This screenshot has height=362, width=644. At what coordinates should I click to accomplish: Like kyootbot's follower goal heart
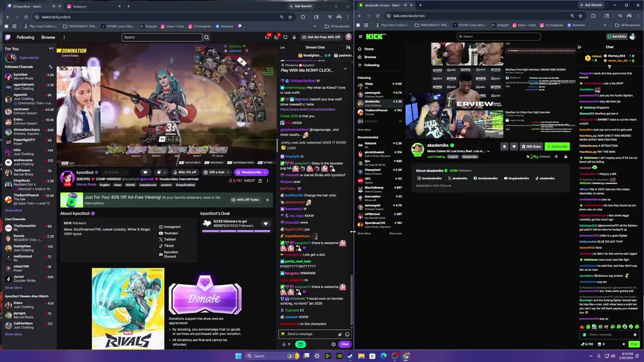tap(265, 224)
